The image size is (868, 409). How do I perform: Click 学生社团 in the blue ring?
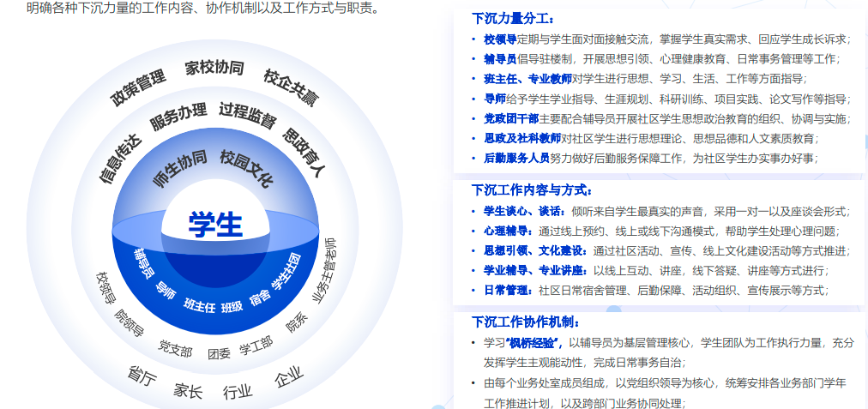click(x=286, y=271)
